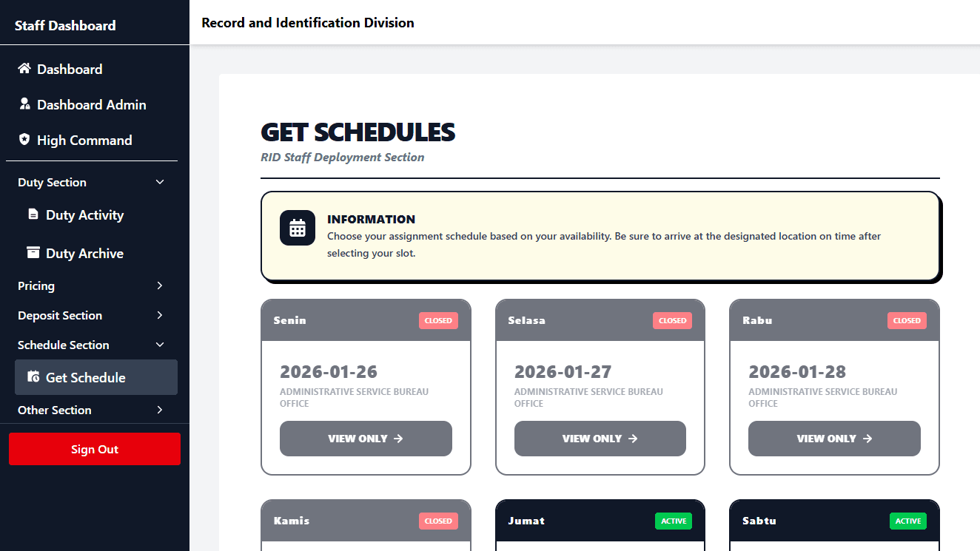Click the Dashboard Admin user icon
This screenshot has width=980, height=551.
24,104
